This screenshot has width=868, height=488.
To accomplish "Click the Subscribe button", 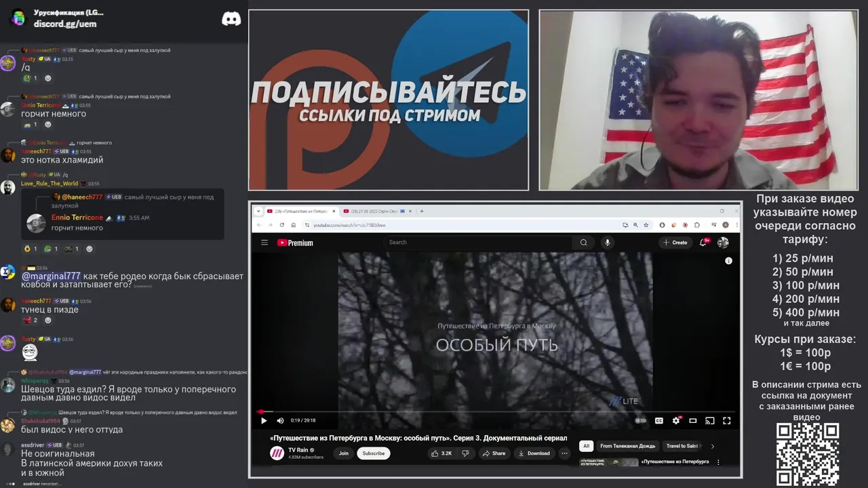I will click(374, 453).
